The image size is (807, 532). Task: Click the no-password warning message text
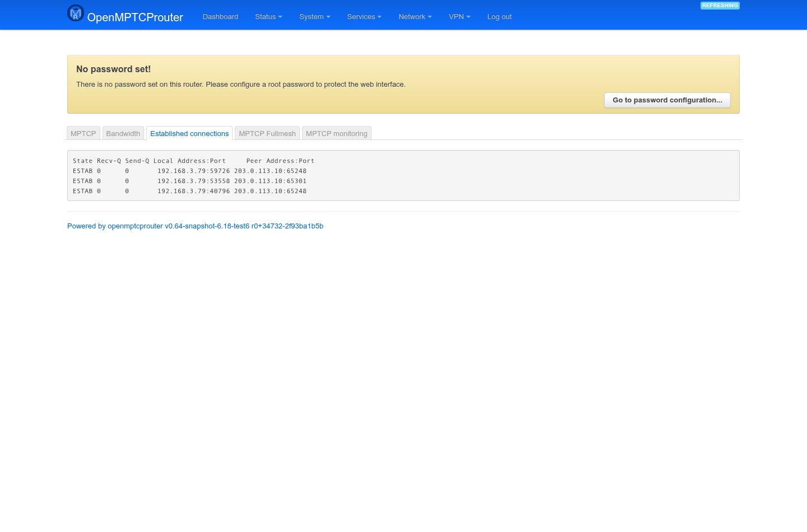pos(241,85)
